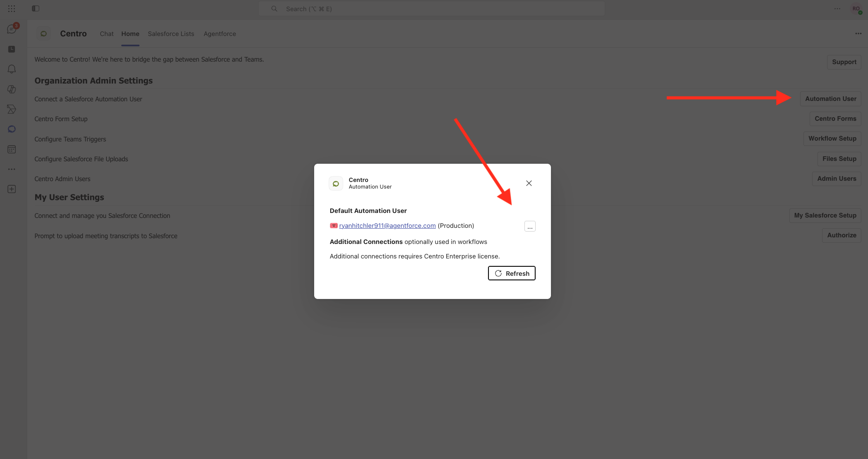
Task: Open Chat with 3 unread badge
Action: coord(12,29)
